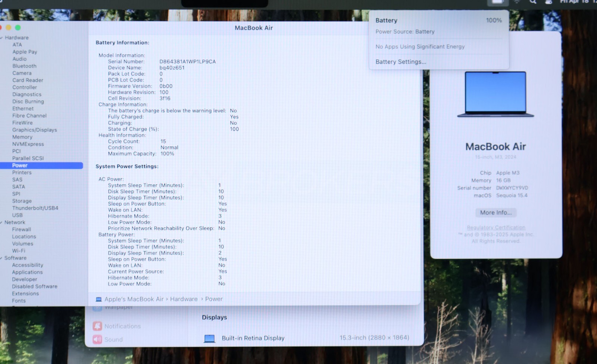Select FireWire in the sidebar
597x364 pixels.
pyautogui.click(x=22, y=123)
